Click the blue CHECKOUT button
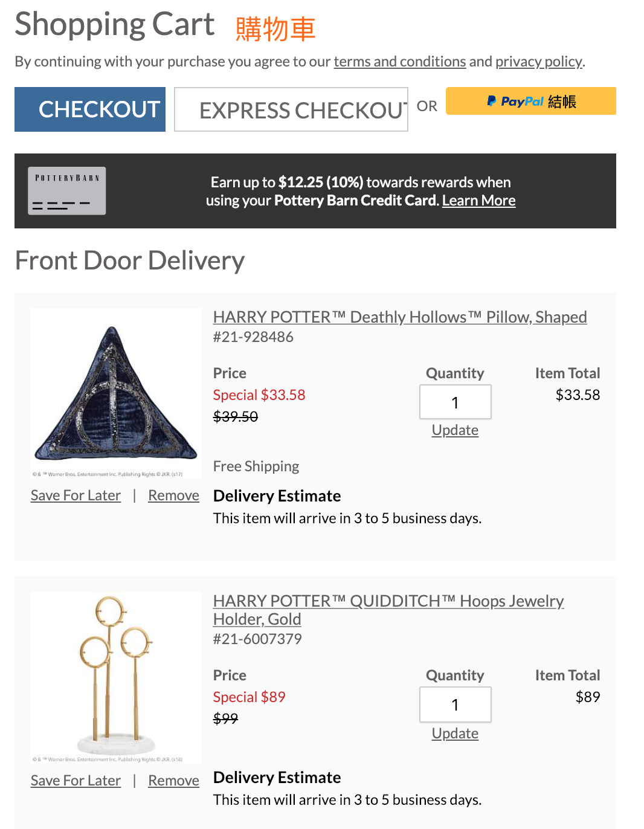This screenshot has width=644, height=829. [x=90, y=109]
